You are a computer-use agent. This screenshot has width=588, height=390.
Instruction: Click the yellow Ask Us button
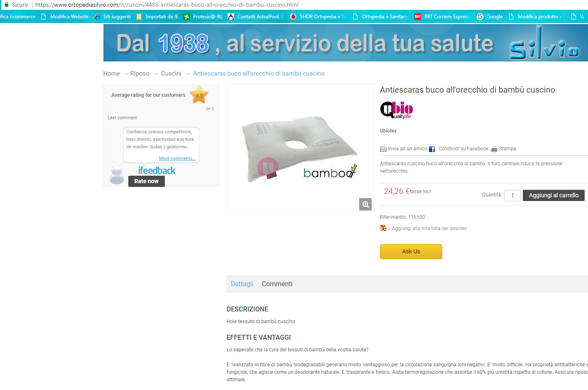click(411, 252)
